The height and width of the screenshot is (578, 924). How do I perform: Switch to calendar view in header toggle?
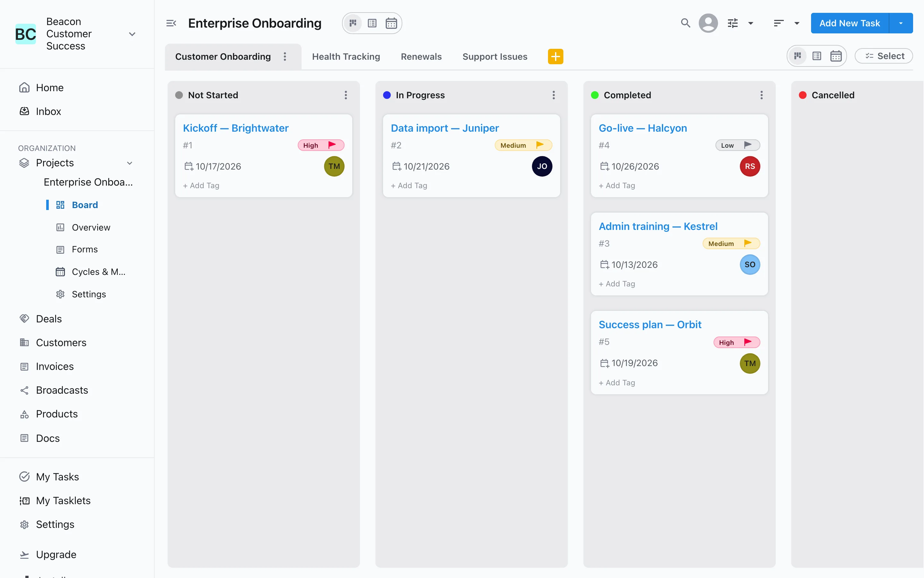[391, 23]
